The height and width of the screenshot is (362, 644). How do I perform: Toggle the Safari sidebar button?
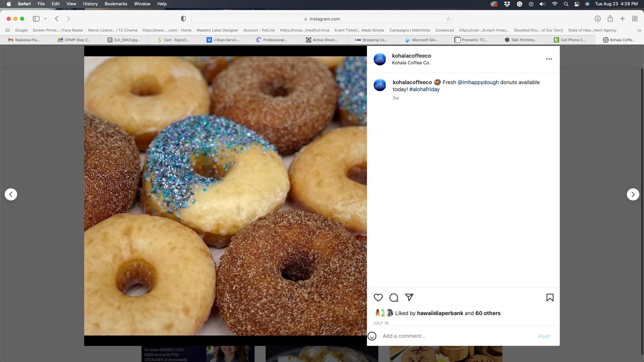[x=36, y=19]
